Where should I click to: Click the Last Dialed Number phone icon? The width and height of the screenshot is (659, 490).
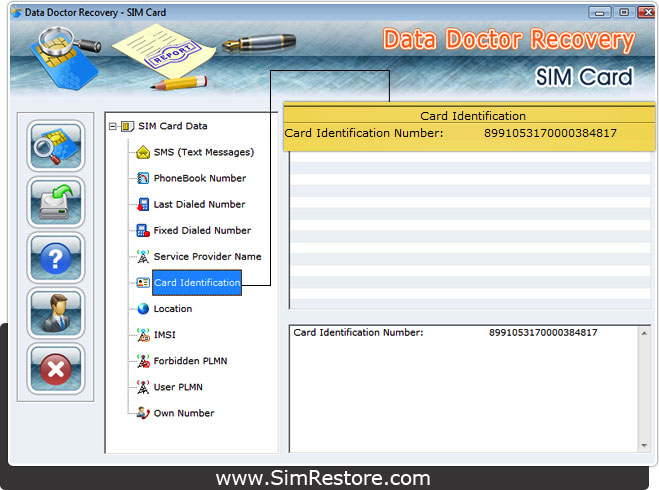(143, 204)
